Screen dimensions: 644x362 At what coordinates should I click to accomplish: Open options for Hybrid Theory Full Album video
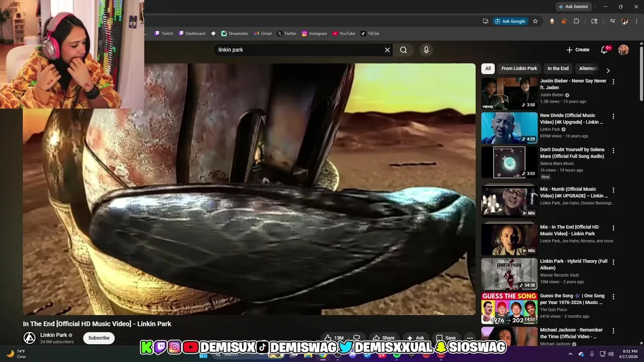(613, 262)
